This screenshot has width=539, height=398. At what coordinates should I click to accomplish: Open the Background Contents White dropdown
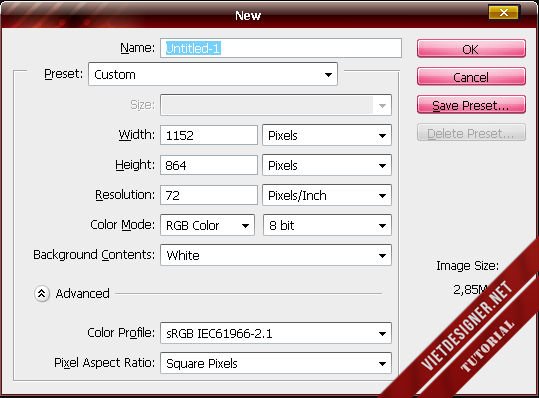tap(276, 255)
